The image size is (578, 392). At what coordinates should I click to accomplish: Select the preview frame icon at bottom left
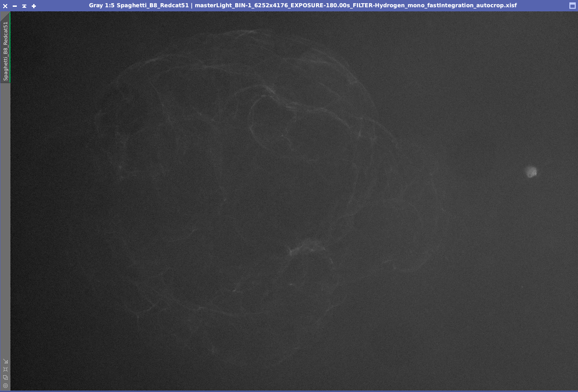[6, 369]
